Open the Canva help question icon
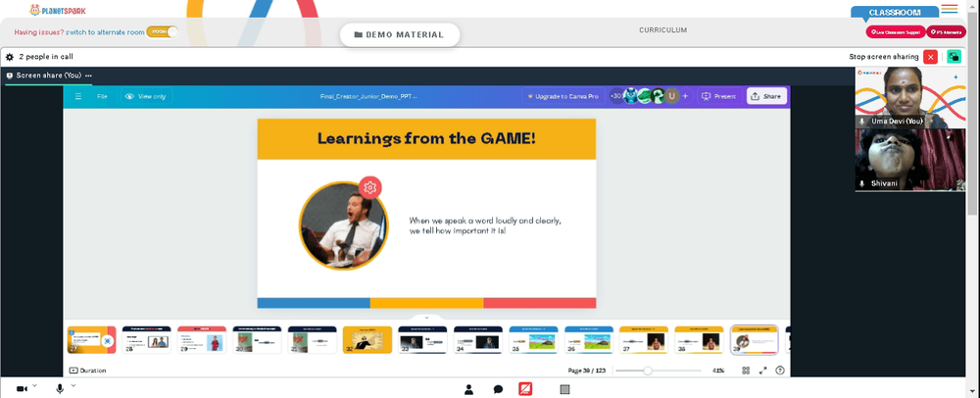The width and height of the screenshot is (980, 398). click(779, 371)
